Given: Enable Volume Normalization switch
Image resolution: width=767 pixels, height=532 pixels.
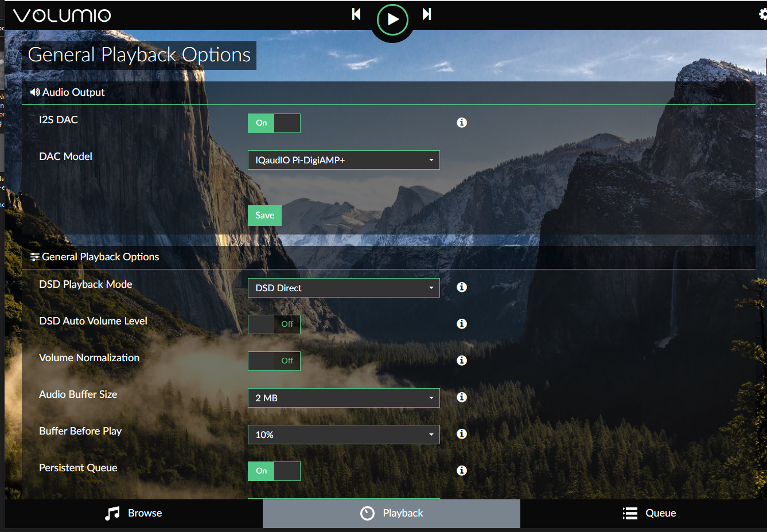Looking at the screenshot, I should pos(274,361).
